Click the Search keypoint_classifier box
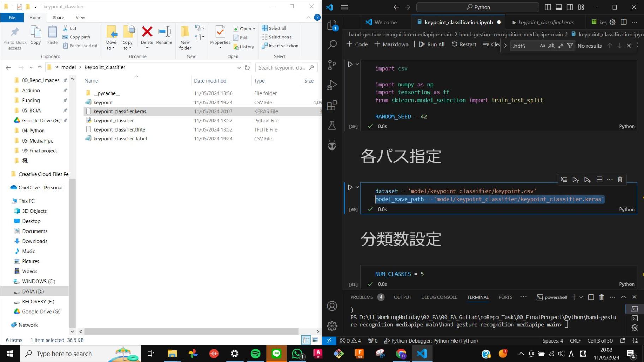Viewport: 644px width, 362px height. 286,67
